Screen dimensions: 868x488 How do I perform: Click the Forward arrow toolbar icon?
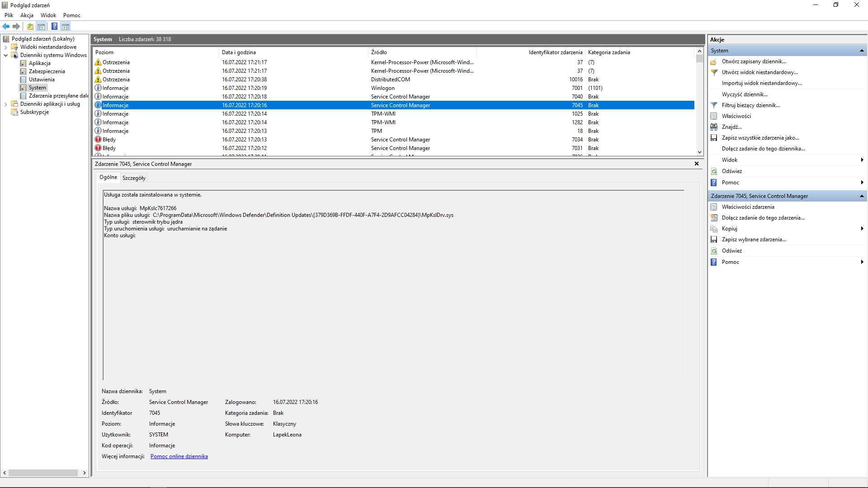(x=16, y=26)
